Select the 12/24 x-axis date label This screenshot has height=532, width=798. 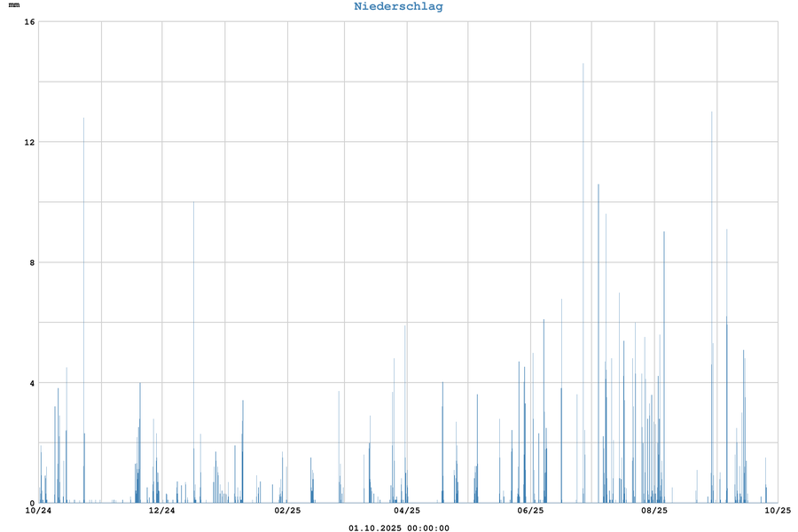point(161,511)
